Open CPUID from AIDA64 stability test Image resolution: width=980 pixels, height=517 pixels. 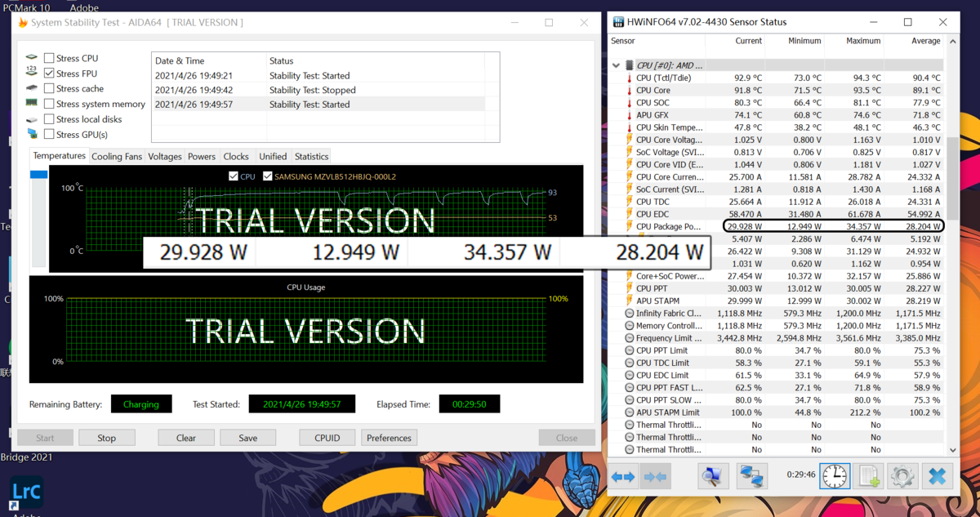(327, 438)
